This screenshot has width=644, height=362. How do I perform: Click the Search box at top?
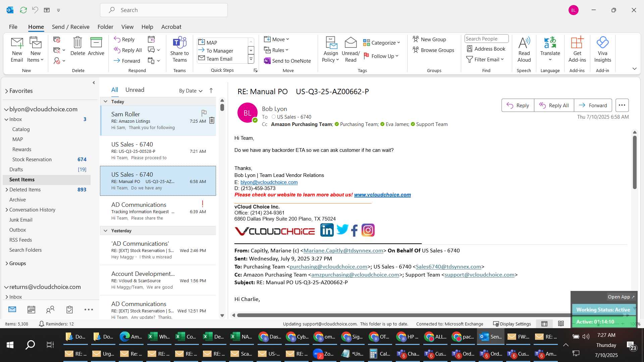(x=164, y=10)
